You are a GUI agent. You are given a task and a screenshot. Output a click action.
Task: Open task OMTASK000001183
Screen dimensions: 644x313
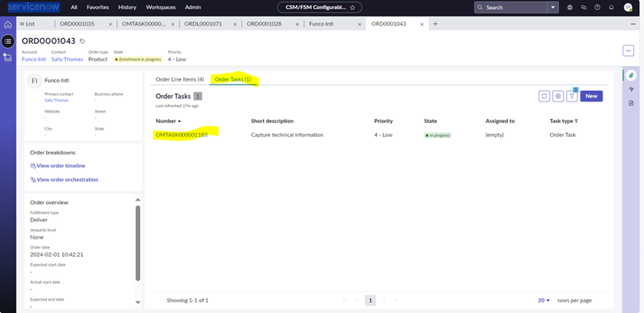(x=181, y=135)
